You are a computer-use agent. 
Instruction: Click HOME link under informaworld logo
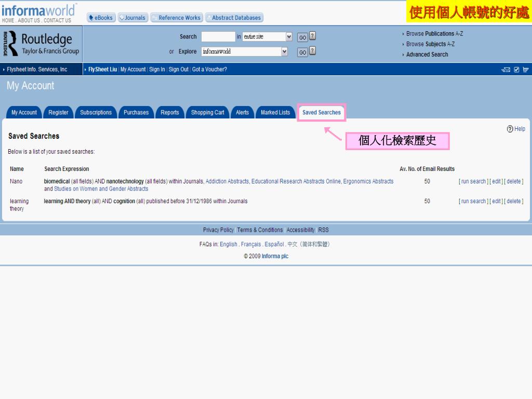click(x=8, y=20)
